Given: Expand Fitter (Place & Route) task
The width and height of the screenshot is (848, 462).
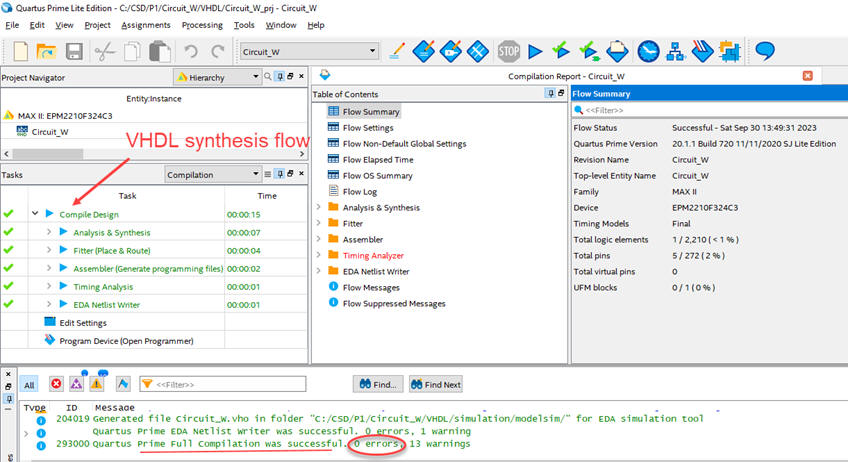Looking at the screenshot, I should click(x=49, y=250).
